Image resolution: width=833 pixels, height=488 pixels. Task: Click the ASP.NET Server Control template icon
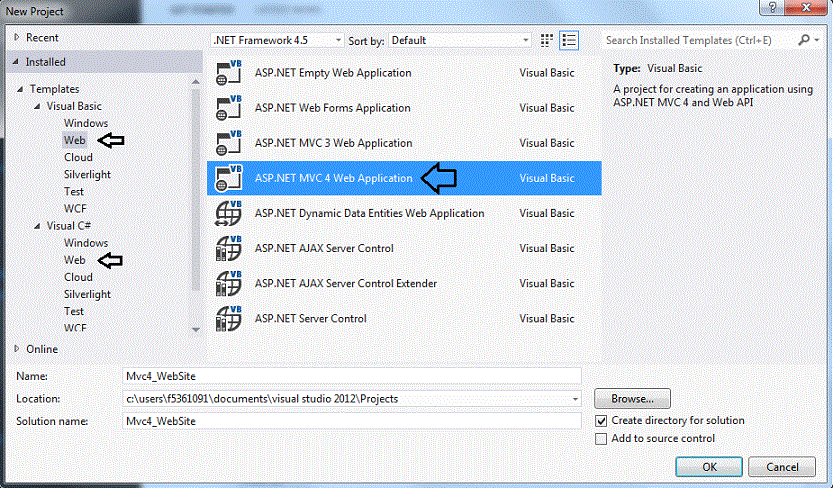point(228,318)
